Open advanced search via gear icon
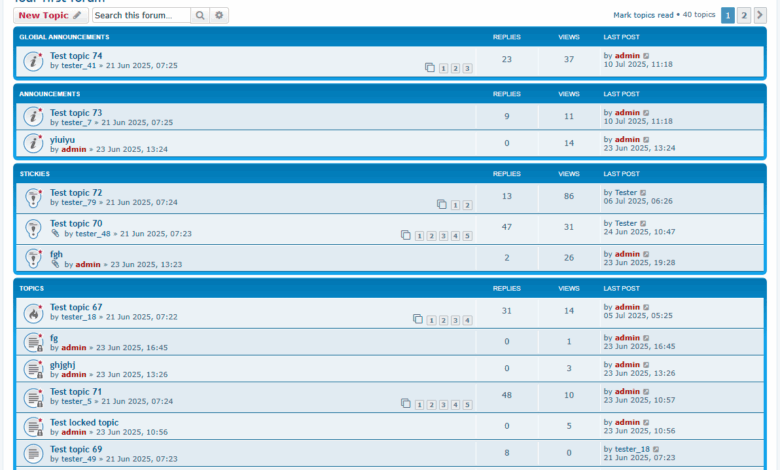Viewport: 780px width, 470px height. click(x=220, y=16)
